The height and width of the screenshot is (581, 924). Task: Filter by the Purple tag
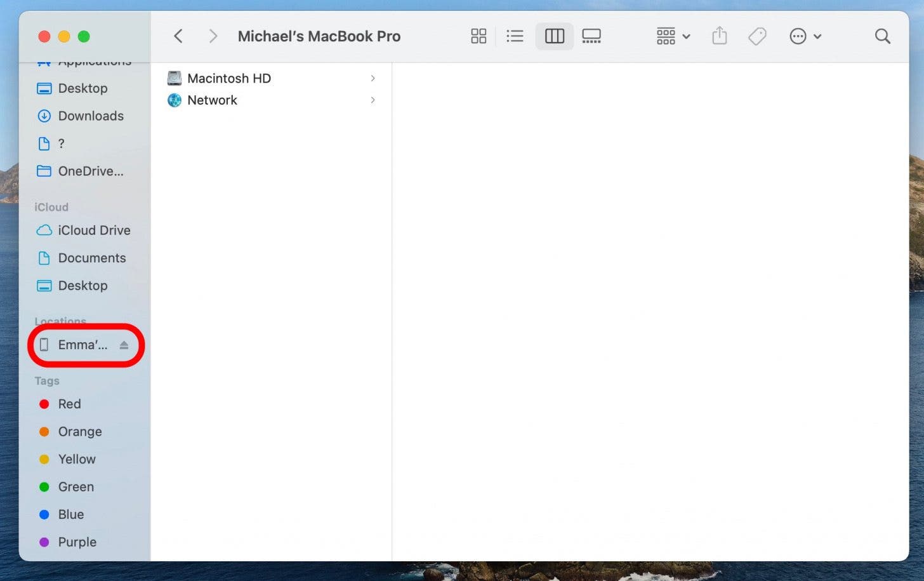tap(77, 542)
